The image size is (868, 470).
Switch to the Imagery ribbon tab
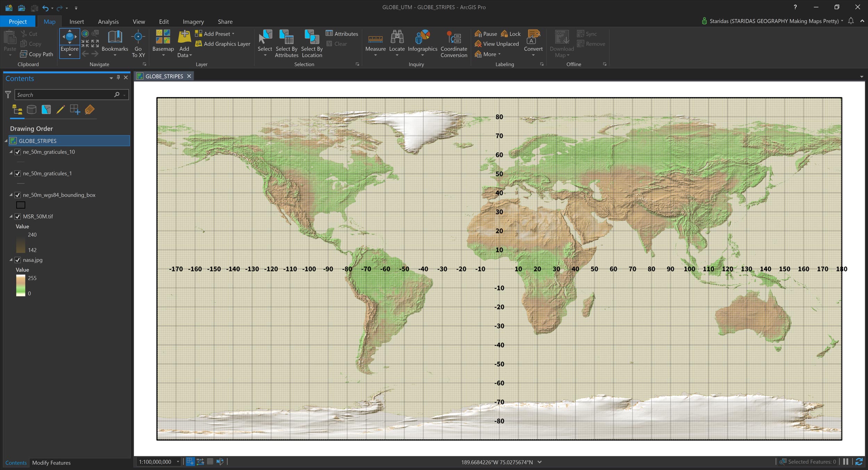click(193, 22)
